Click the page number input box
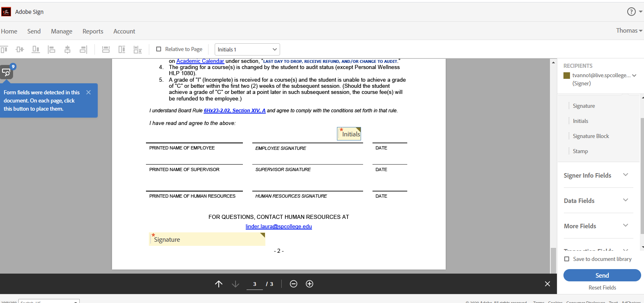The image size is (644, 303). coord(254,284)
